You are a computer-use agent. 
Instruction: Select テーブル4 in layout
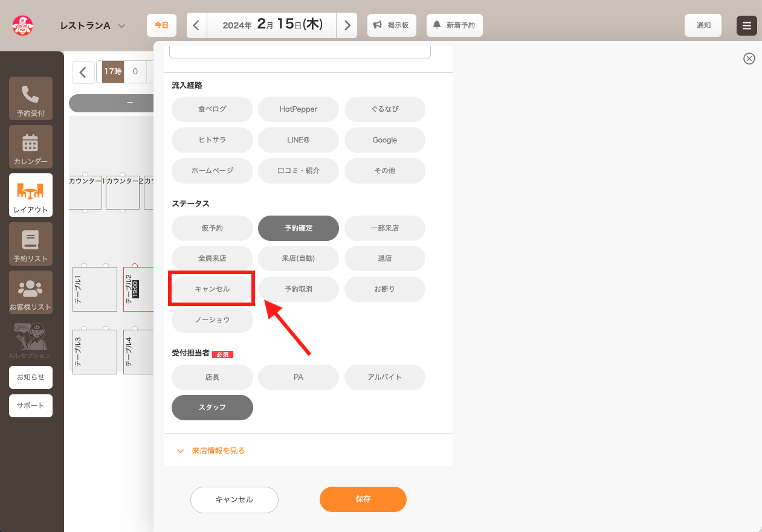click(138, 352)
